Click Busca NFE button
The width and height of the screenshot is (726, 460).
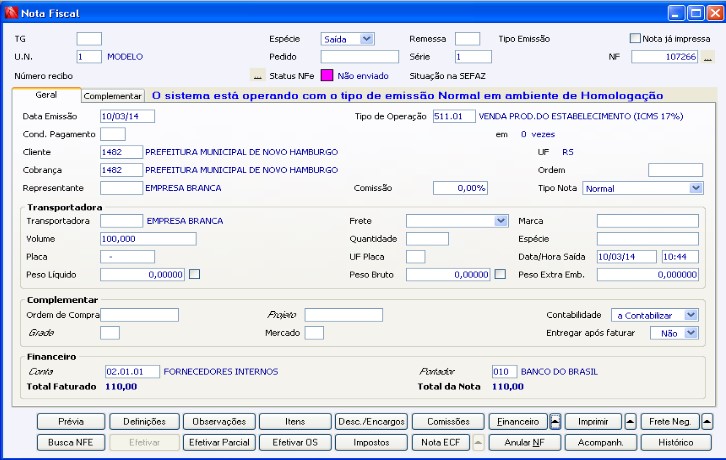click(x=71, y=442)
